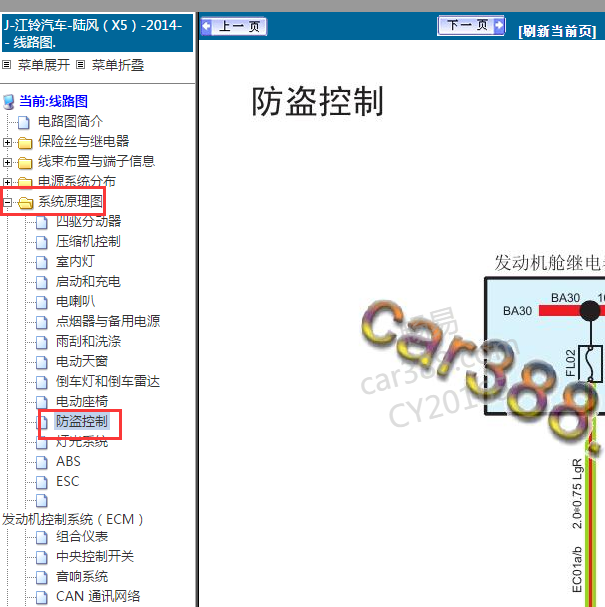The width and height of the screenshot is (605, 607).
Task: Click the page icon next to 倒车灯和倒车雷达
Action: 42,382
